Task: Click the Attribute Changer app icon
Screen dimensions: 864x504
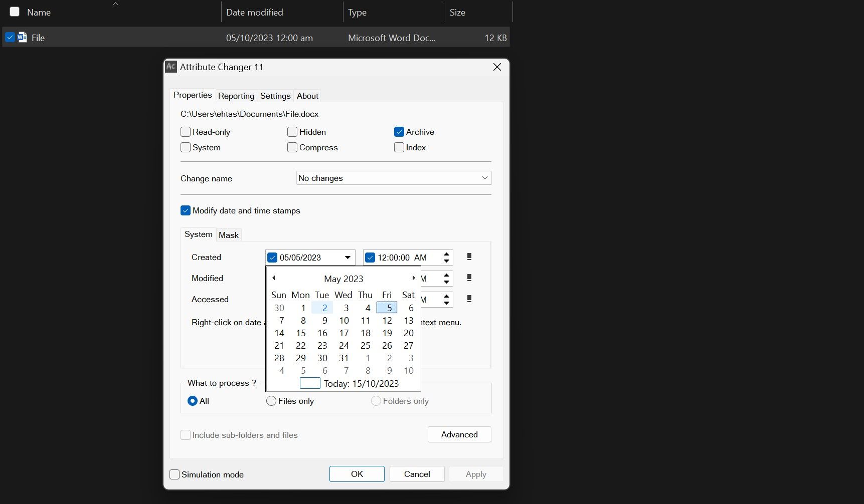Action: [171, 67]
